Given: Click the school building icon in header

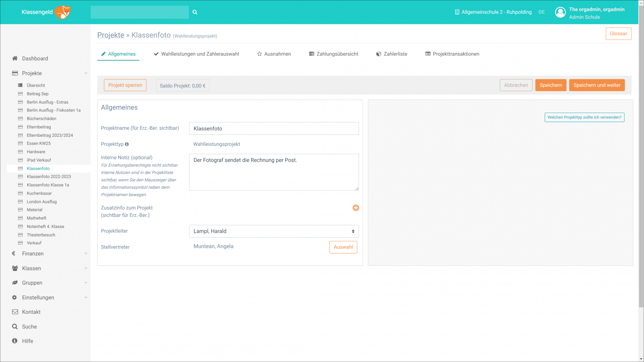Looking at the screenshot, I should coord(457,12).
